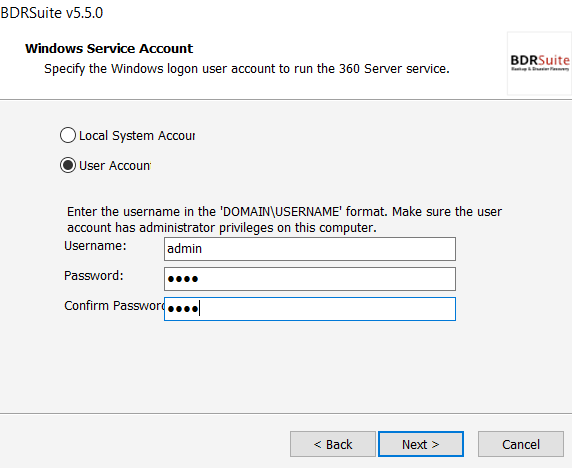Viewport: 572px width, 468px height.
Task: Click into the Confirm Password field
Action: tap(310, 309)
